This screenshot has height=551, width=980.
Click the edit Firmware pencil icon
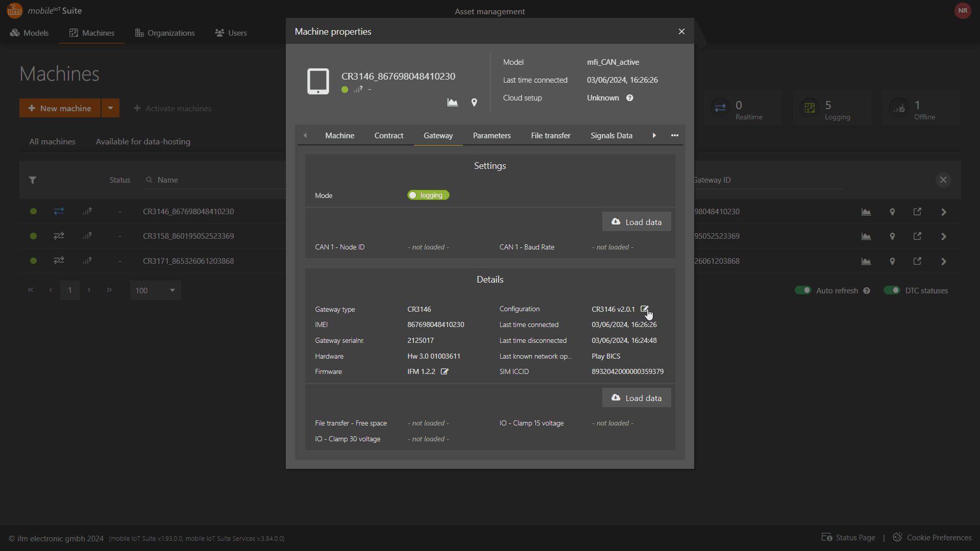coord(445,371)
